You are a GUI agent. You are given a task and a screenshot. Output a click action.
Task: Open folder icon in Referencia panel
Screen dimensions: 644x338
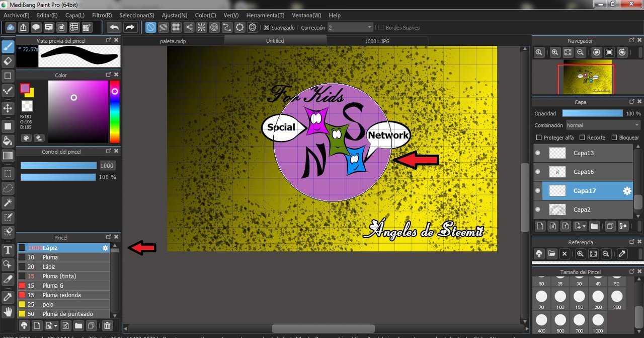[552, 254]
